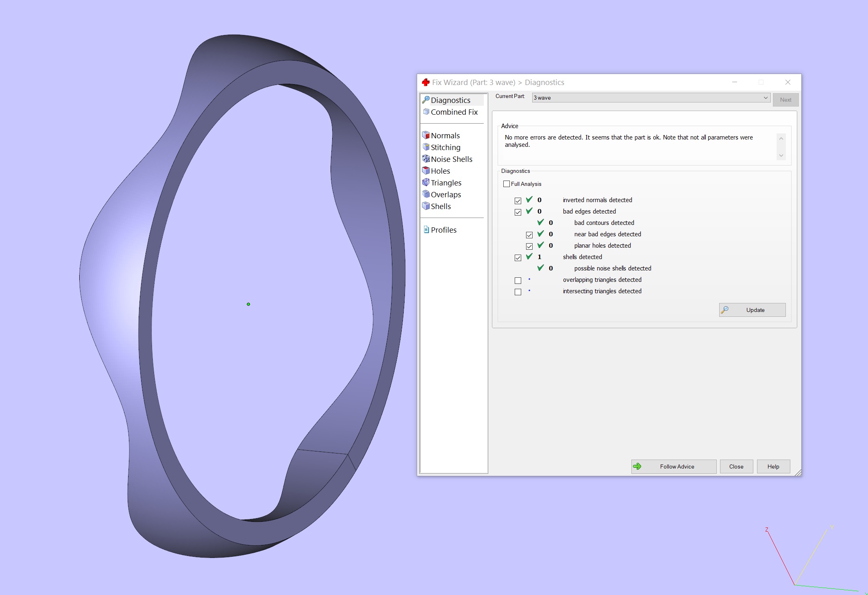
Task: Click the Shells icon in sidebar
Action: (426, 206)
